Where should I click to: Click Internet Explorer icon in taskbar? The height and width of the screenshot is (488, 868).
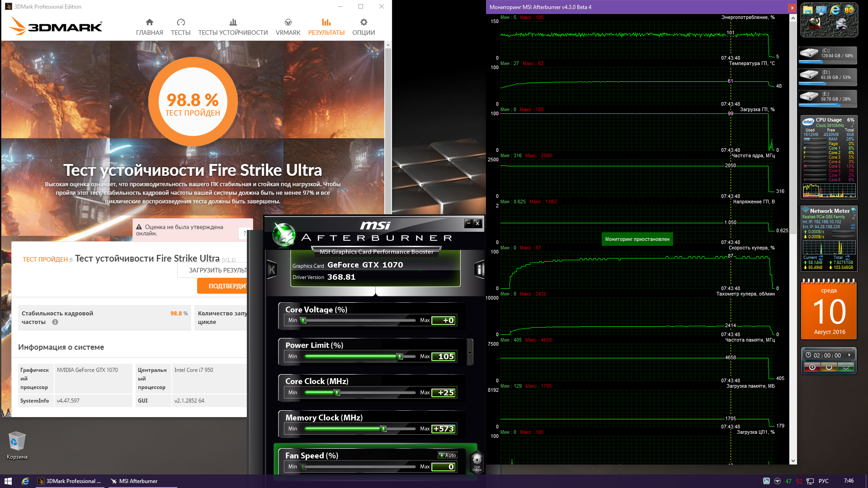25,481
